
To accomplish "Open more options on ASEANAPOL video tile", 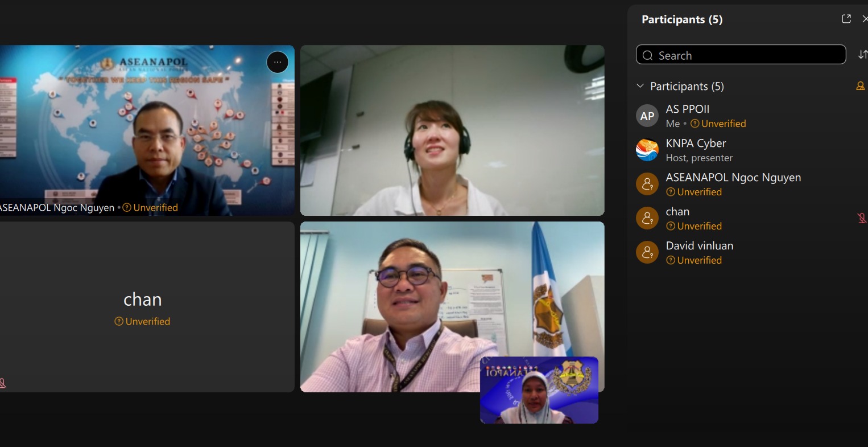I will (278, 62).
